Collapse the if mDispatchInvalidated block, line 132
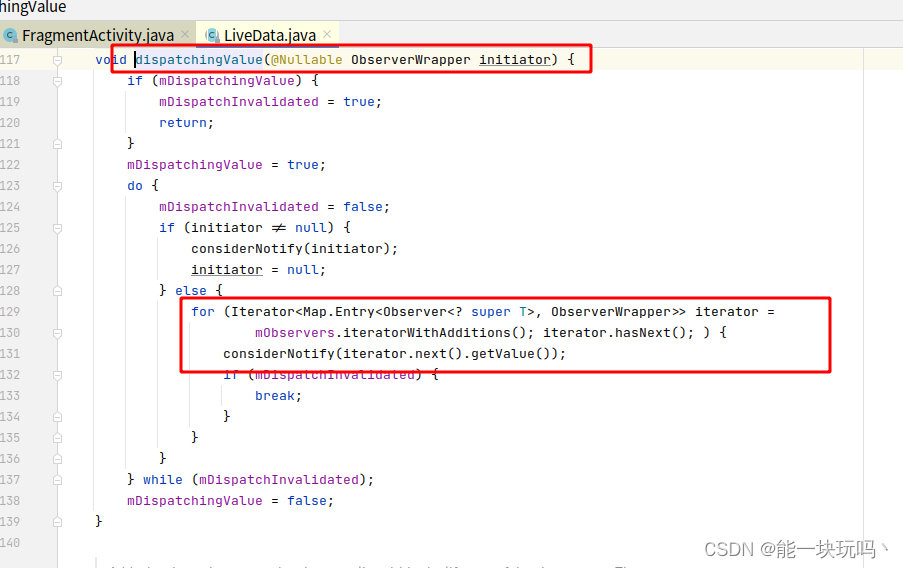The image size is (903, 568). click(x=57, y=375)
